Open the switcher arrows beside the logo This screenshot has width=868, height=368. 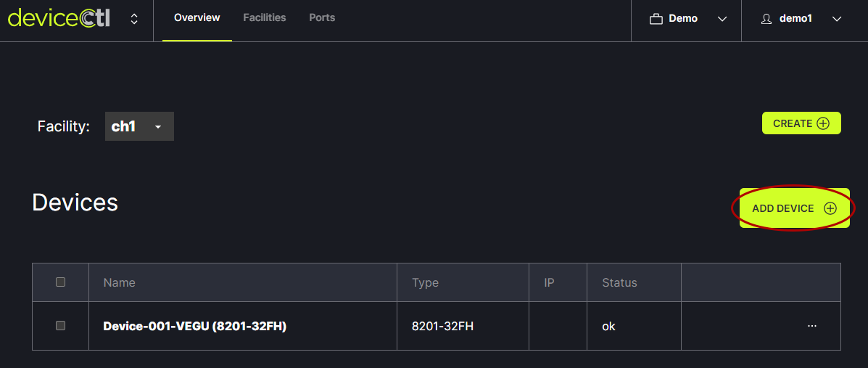pyautogui.click(x=134, y=19)
